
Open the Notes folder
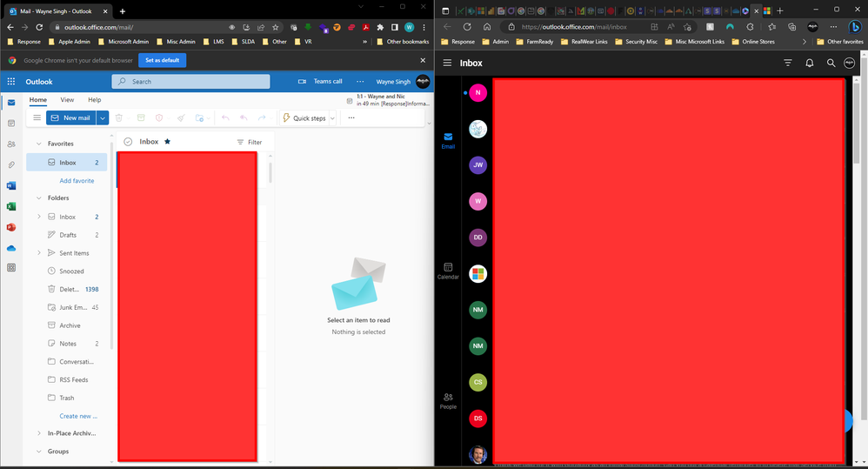(x=67, y=344)
